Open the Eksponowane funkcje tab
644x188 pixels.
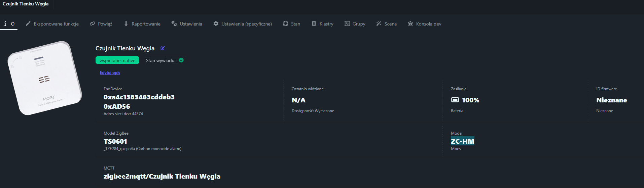pos(52,24)
